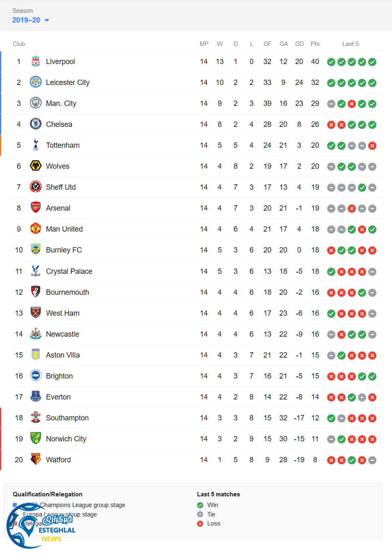Click the Norwich City crest icon
The height and width of the screenshot is (560, 392).
coord(36,439)
